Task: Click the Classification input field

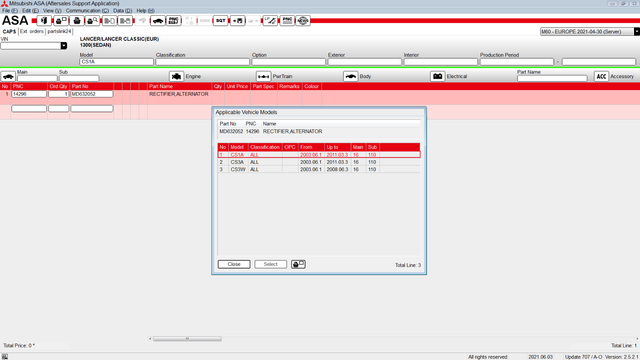Action: [x=202, y=62]
